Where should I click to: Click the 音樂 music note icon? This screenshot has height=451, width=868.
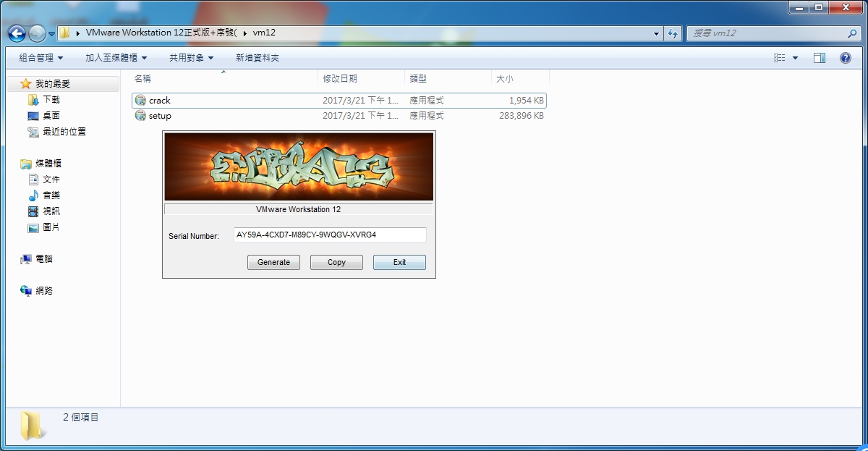pos(33,195)
